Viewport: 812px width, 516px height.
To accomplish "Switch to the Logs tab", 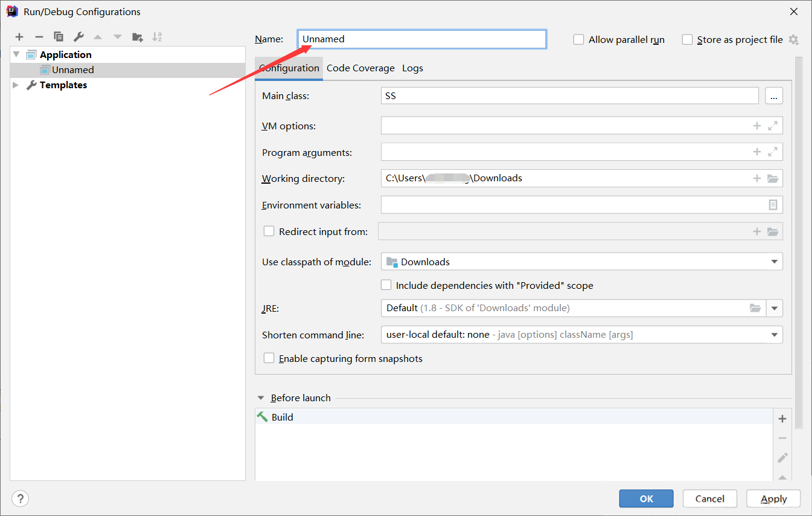I will point(412,68).
